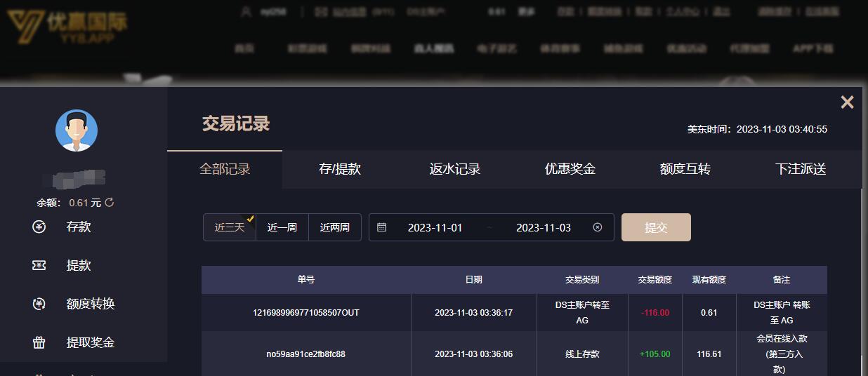Screen dimensions: 868x376
Task: Select the 近一周 quick range
Action: click(x=282, y=227)
